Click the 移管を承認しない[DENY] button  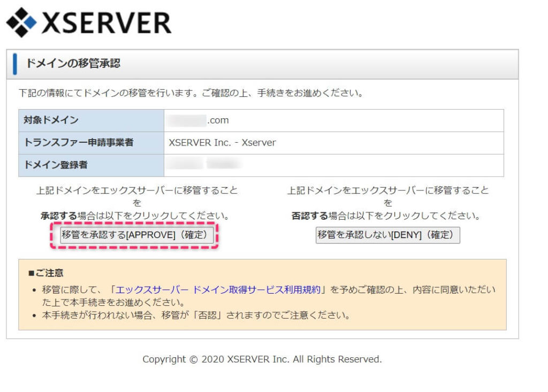[x=387, y=235]
